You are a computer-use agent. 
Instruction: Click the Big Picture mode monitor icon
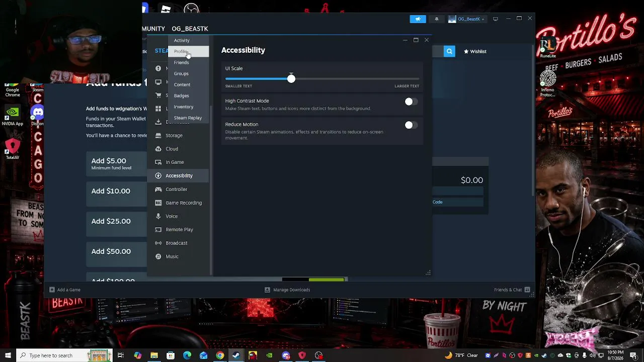tap(496, 19)
